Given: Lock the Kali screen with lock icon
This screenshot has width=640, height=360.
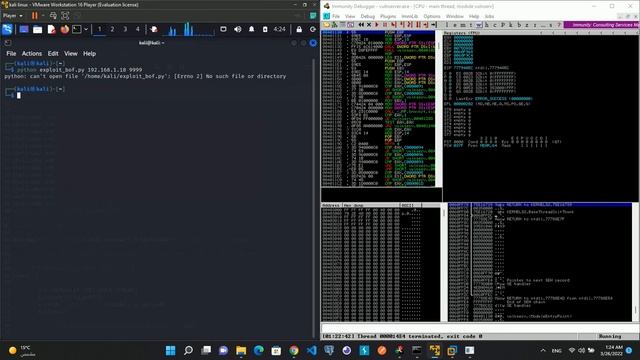Looking at the screenshot, I should (x=299, y=29).
